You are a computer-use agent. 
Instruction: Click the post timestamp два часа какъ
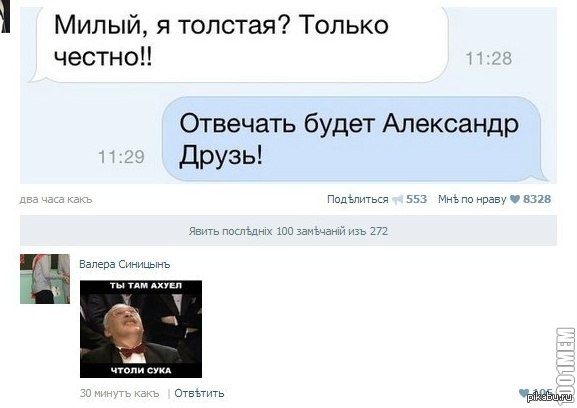click(56, 199)
